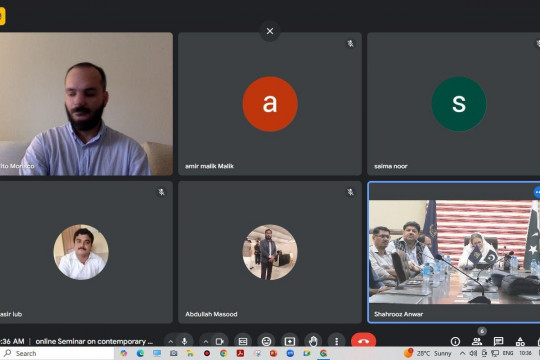Image resolution: width=540 pixels, height=360 pixels.
Task: Open the Snipping Tool icon on taskbar
Action: pos(257,353)
